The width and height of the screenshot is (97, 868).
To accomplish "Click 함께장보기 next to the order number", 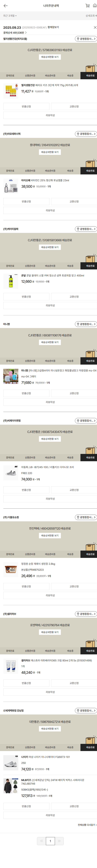I will pyautogui.click(x=53, y=27).
